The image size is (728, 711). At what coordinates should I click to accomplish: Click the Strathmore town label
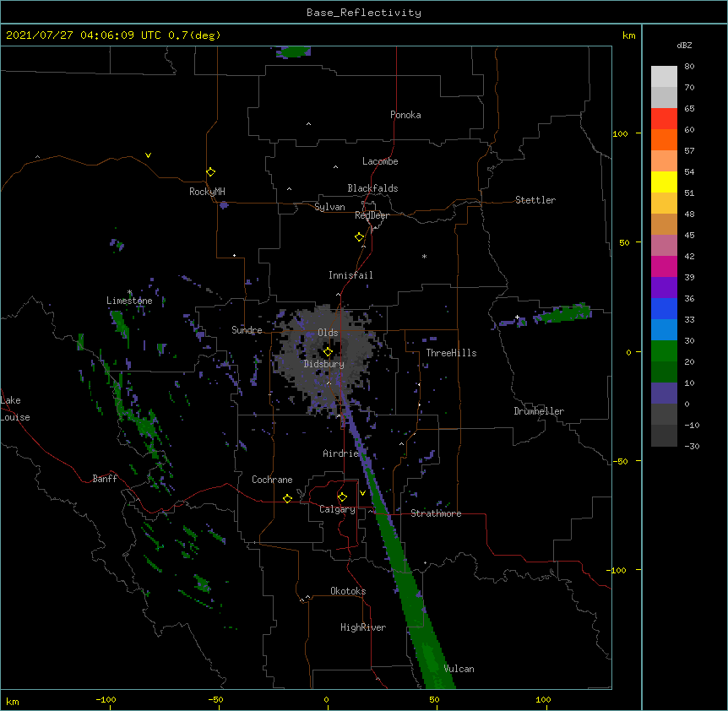pyautogui.click(x=436, y=513)
